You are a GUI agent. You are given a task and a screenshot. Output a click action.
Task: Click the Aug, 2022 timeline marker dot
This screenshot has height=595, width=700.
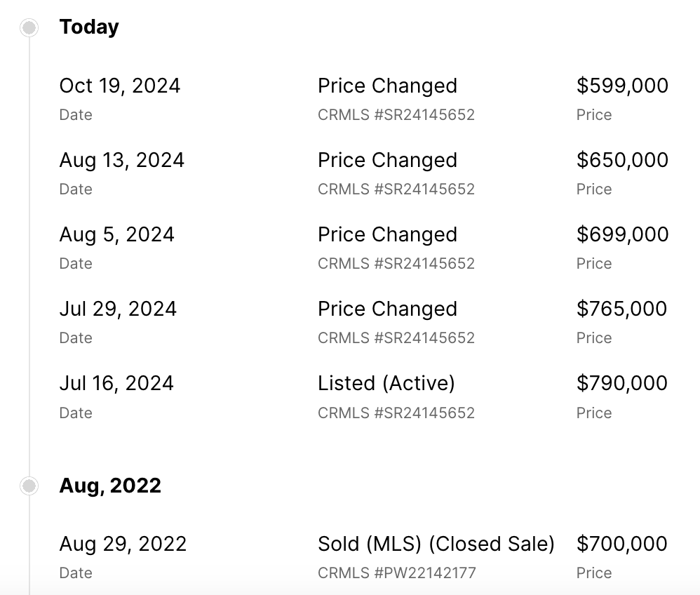click(x=29, y=486)
